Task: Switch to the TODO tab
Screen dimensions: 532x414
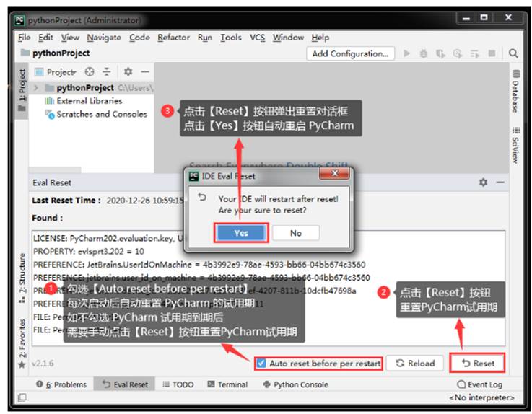Action: 178,384
